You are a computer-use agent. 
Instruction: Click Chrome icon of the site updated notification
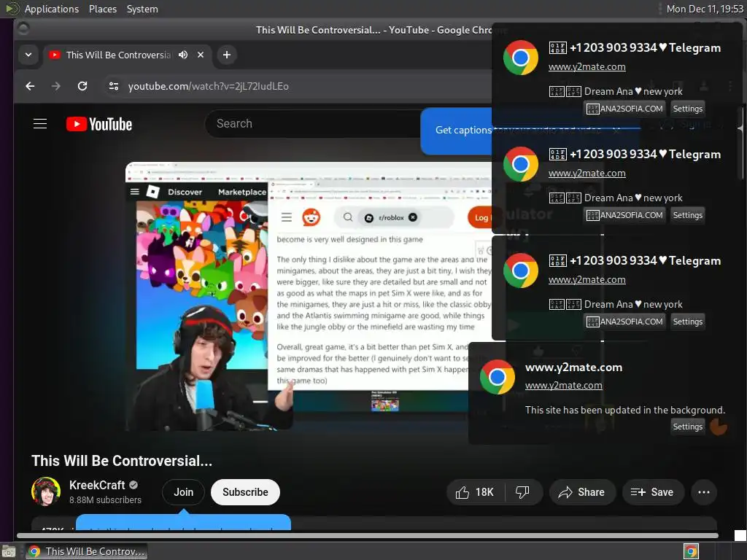tap(498, 377)
